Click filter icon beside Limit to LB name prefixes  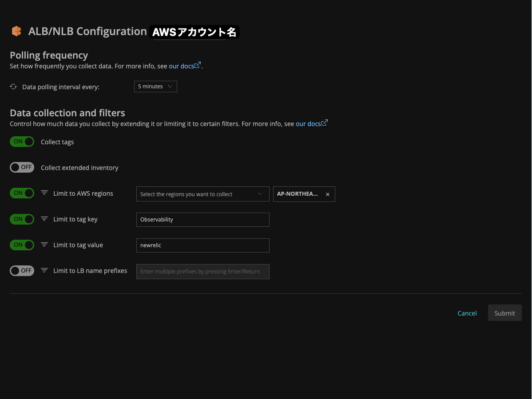pos(44,270)
